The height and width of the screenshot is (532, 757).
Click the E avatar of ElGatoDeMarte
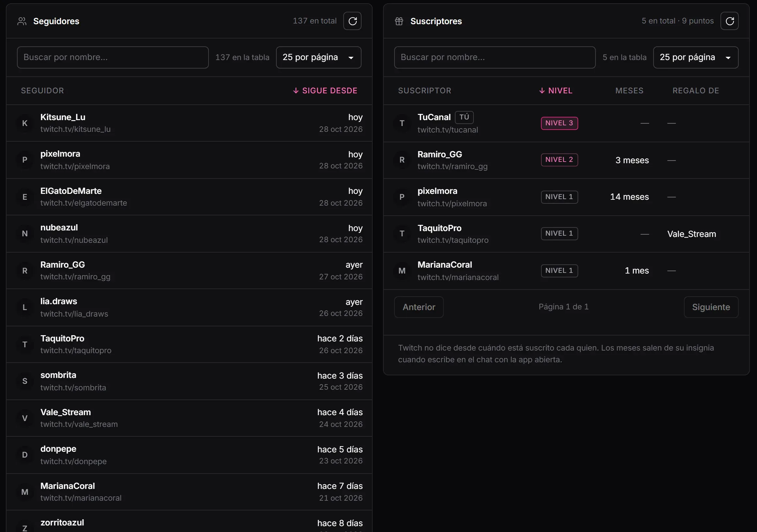click(25, 197)
